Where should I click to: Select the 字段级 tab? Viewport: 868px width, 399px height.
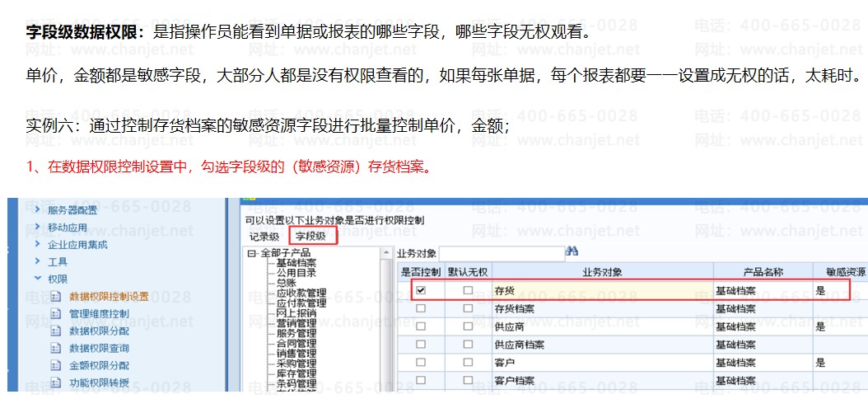tap(311, 237)
